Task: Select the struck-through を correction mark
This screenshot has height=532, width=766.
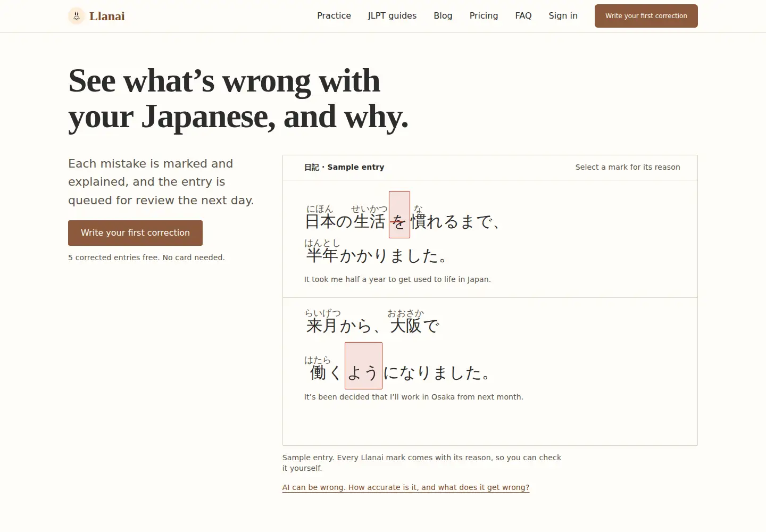Action: (399, 214)
